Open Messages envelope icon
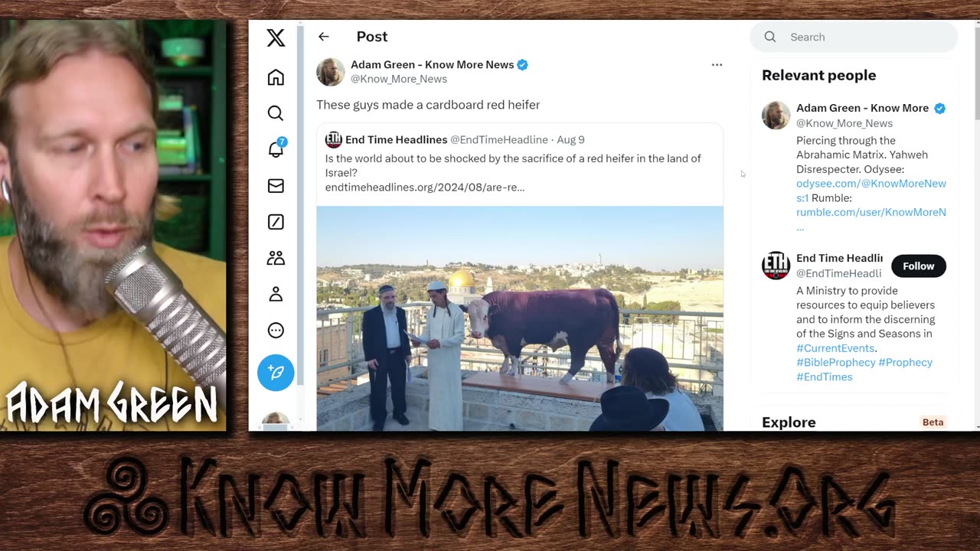Screen dimensions: 980x551 [276, 186]
